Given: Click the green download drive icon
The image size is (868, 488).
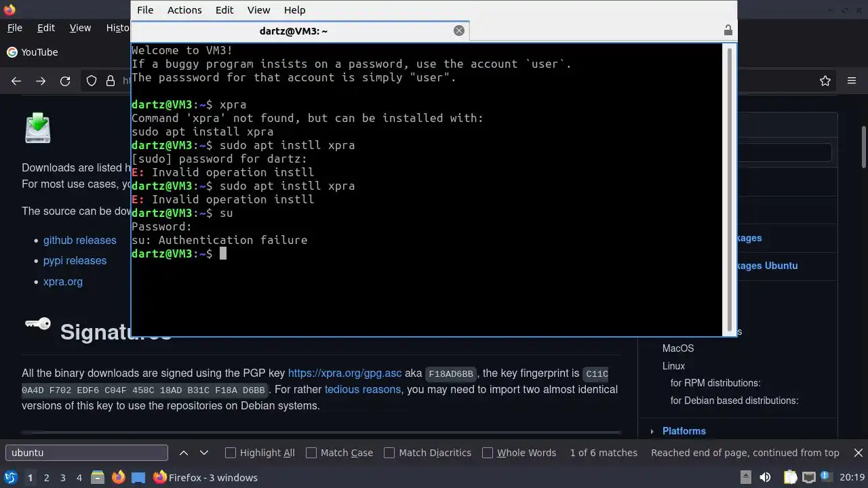Looking at the screenshot, I should click(x=38, y=127).
